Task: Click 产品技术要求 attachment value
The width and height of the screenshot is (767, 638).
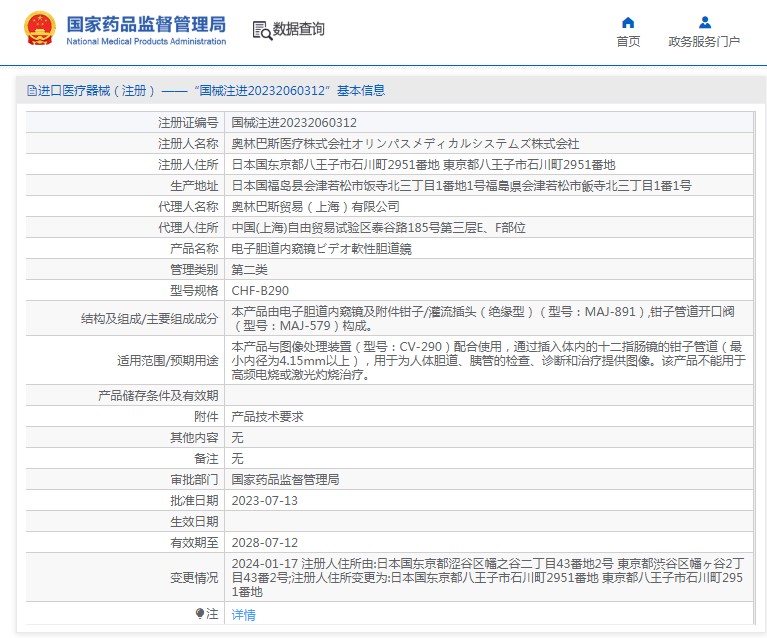Action: [x=268, y=417]
